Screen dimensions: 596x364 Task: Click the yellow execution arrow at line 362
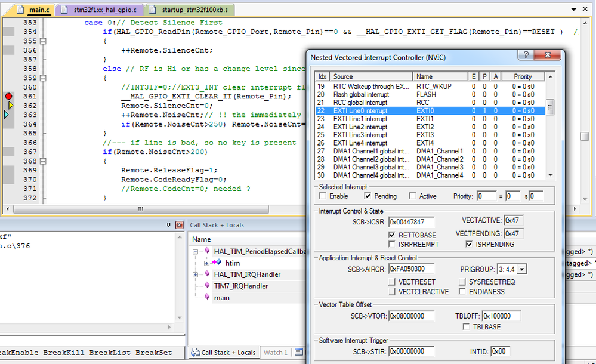[x=11, y=106]
